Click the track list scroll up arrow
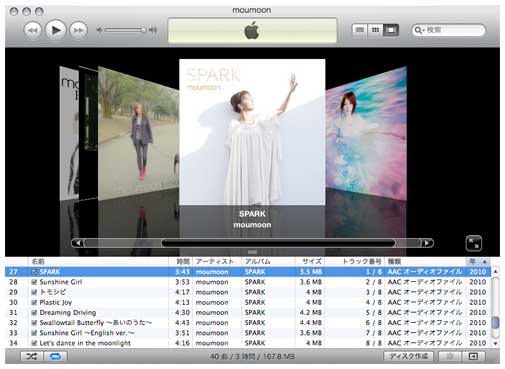Viewport: 505px width, 369px height. 495,272
